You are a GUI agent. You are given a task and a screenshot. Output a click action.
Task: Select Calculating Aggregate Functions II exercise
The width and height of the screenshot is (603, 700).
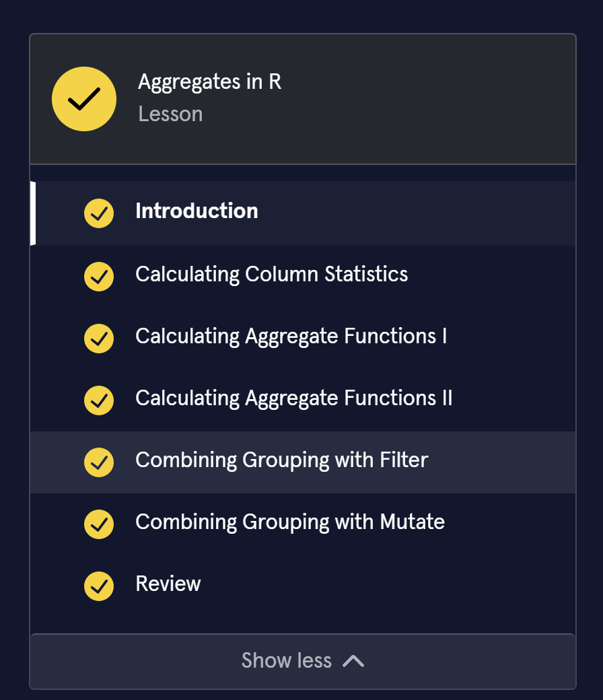coord(293,398)
